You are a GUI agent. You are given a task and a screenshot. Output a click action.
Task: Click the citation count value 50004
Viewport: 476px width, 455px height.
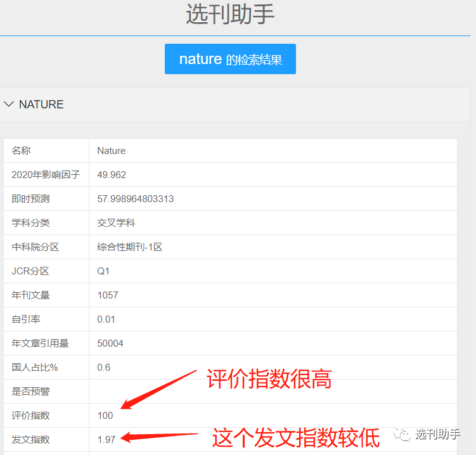110,343
